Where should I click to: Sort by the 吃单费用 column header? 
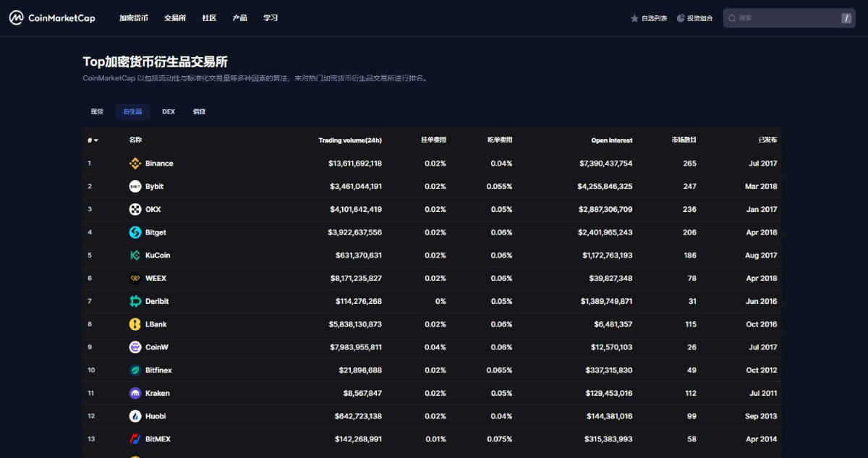[x=500, y=140]
